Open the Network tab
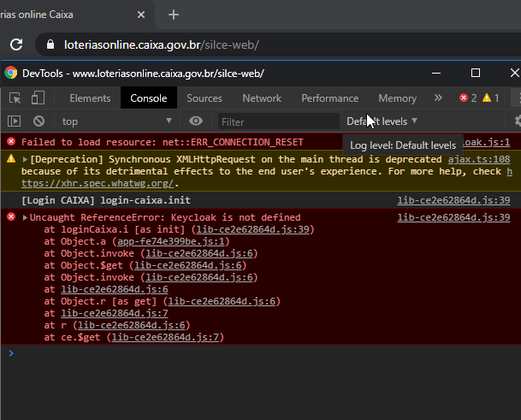521x420 pixels. click(x=262, y=98)
